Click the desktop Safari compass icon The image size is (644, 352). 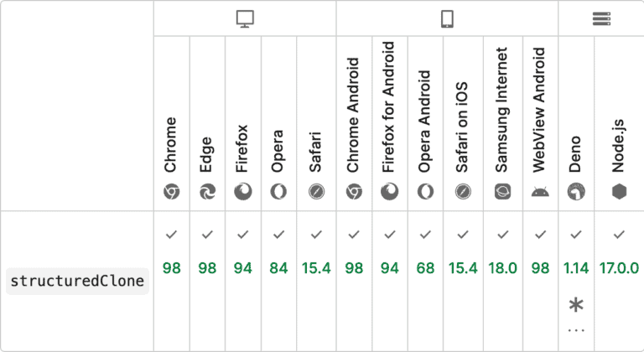pyautogui.click(x=316, y=192)
